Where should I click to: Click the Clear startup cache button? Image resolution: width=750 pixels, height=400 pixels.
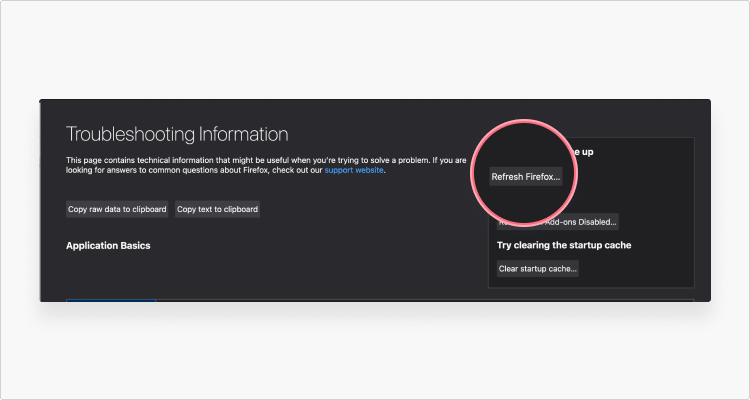pyautogui.click(x=538, y=268)
